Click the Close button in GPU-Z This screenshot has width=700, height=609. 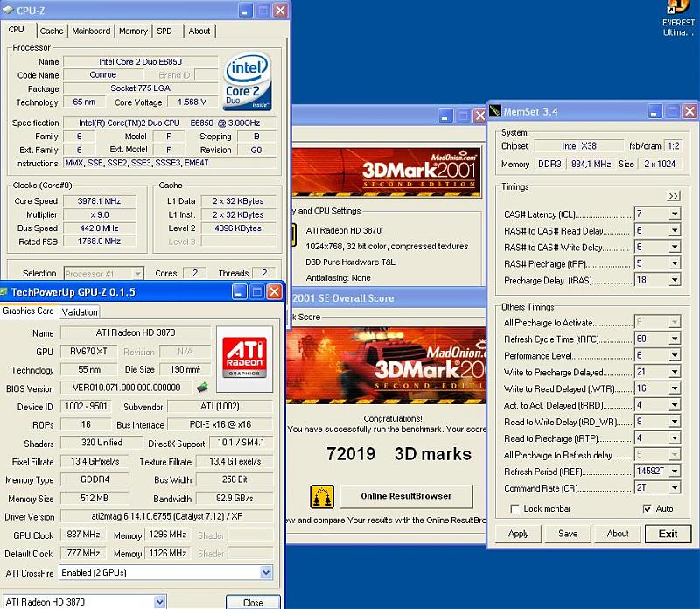(x=253, y=602)
